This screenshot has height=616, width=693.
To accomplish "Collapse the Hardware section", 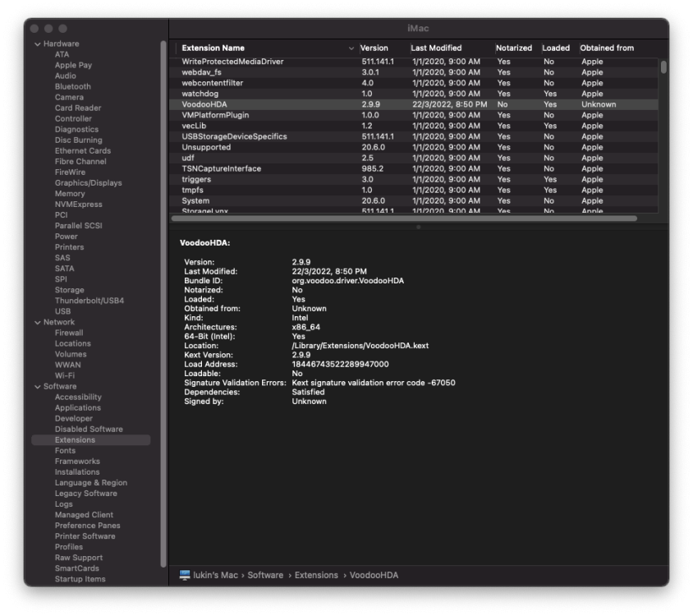I will [38, 44].
